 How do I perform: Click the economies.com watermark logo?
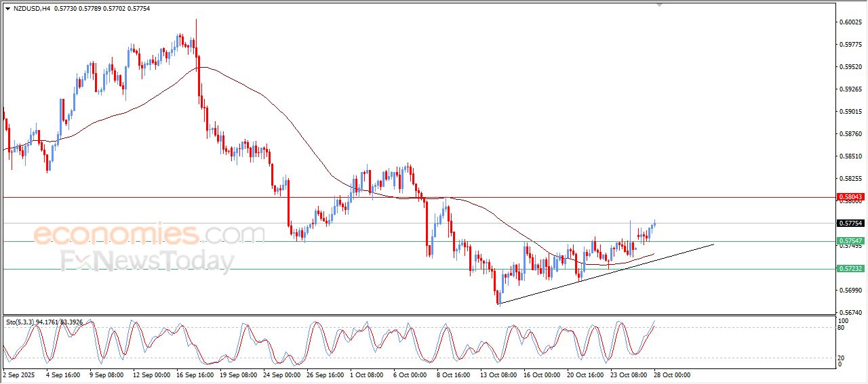(x=149, y=234)
